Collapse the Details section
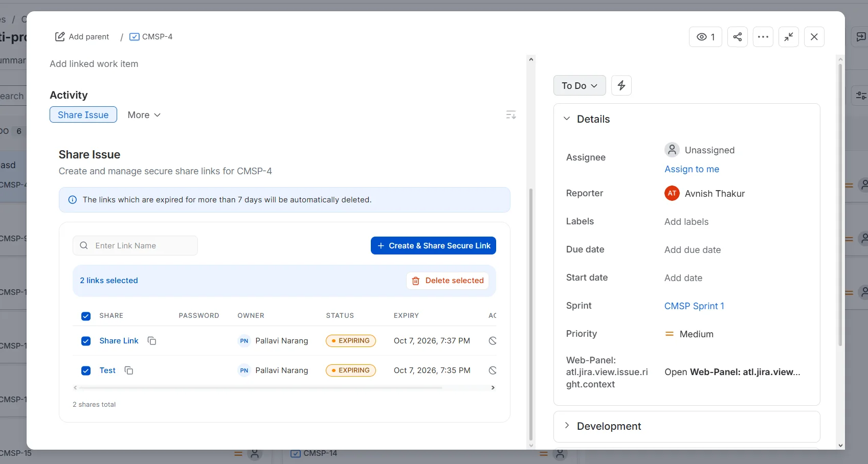Screen dimensions: 868x464 [x=567, y=119]
